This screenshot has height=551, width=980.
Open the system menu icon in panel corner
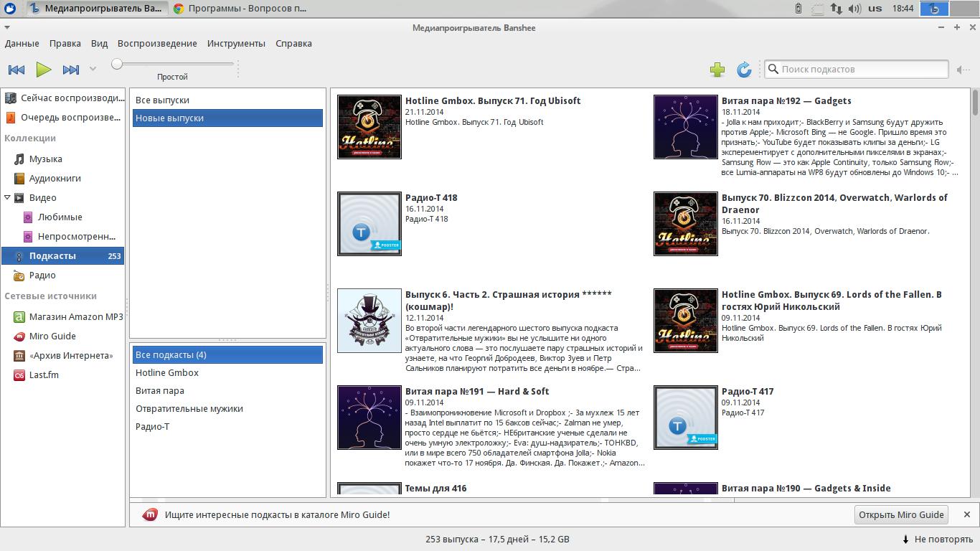click(x=9, y=9)
